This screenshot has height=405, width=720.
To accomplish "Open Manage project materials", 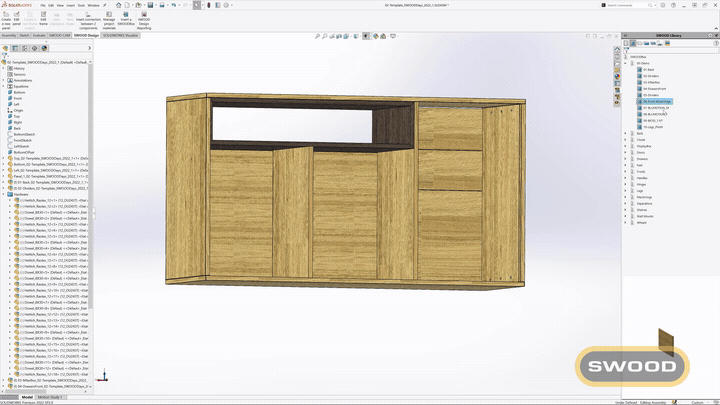I will (109, 21).
